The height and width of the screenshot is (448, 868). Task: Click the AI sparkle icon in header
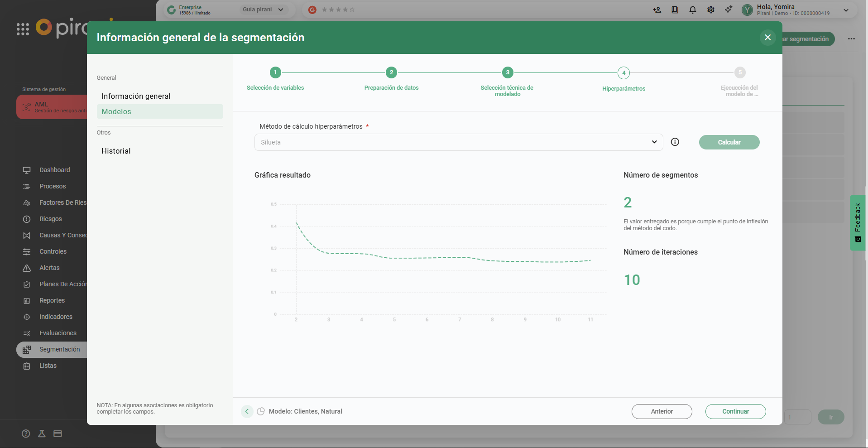[x=728, y=10]
